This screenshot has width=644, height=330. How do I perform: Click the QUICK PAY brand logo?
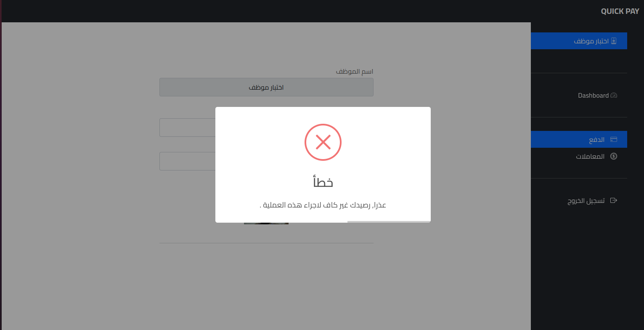coord(620,11)
